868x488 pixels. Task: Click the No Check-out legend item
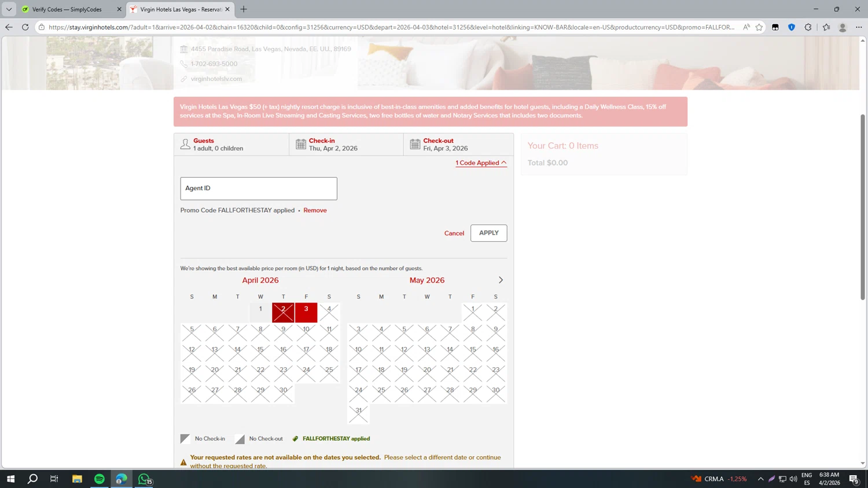tap(259, 439)
